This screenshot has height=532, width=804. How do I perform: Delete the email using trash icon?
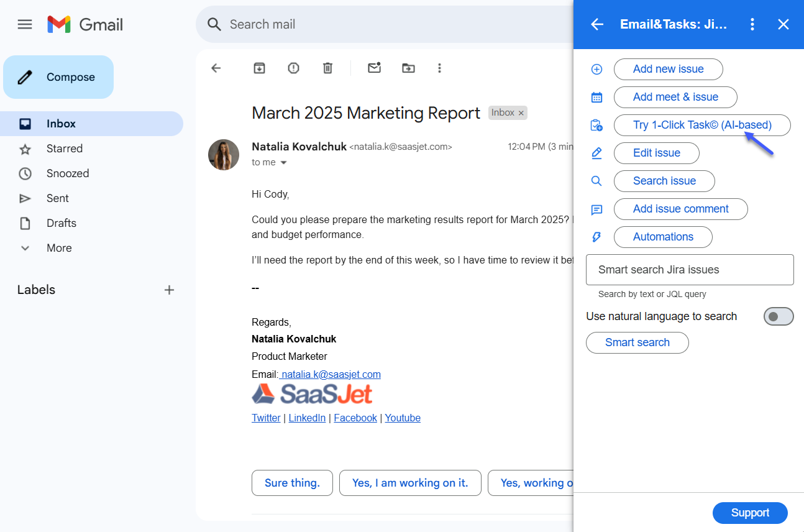327,68
